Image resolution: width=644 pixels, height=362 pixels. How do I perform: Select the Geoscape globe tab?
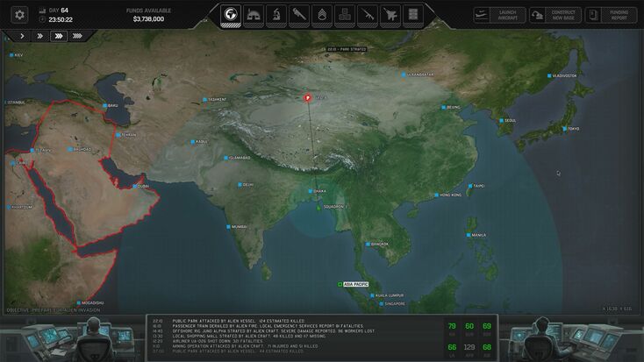[231, 15]
